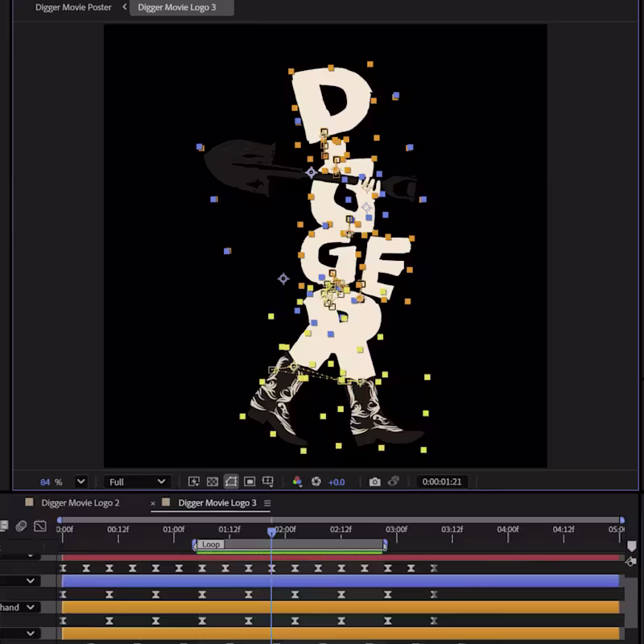Switch to Digger Movie Logo 2 timeline tab
The height and width of the screenshot is (644, 644).
click(x=80, y=502)
